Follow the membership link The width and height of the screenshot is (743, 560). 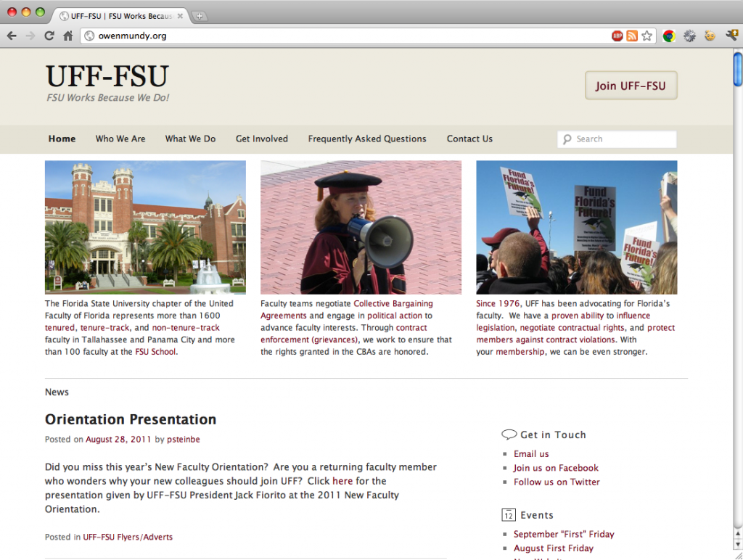(520, 352)
